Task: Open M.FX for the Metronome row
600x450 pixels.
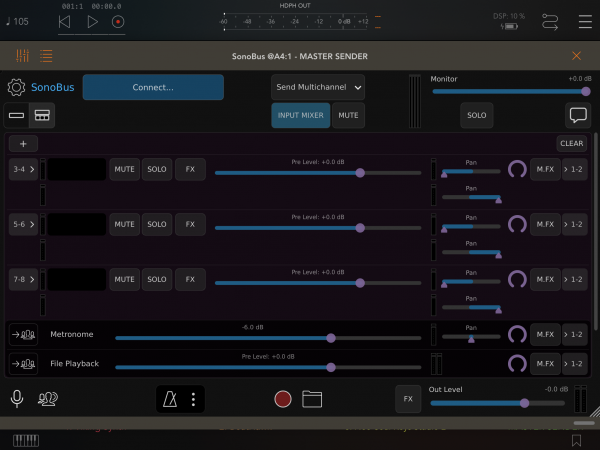Action: coord(545,334)
